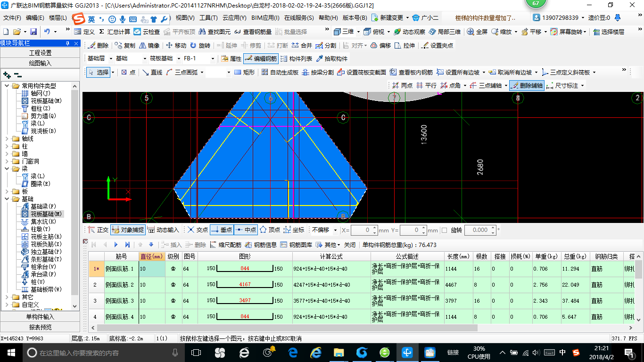Screen dimensions: 644x362
Task: Collapse the 常用构件类型 tree node
Action: coord(6,86)
